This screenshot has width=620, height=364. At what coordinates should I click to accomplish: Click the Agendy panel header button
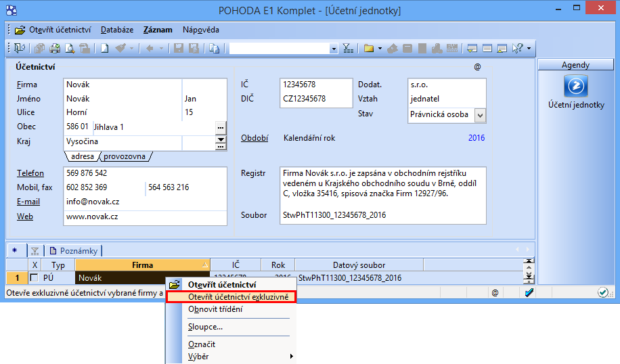[x=576, y=65]
